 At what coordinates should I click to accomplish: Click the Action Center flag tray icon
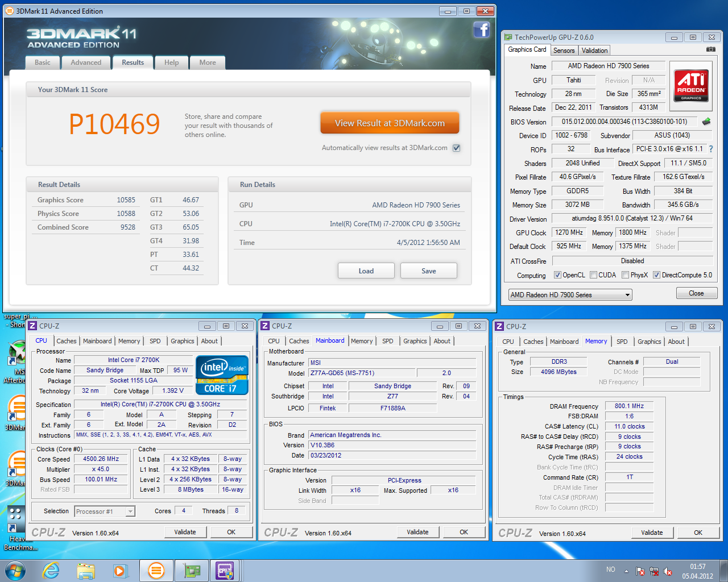[x=640, y=571]
